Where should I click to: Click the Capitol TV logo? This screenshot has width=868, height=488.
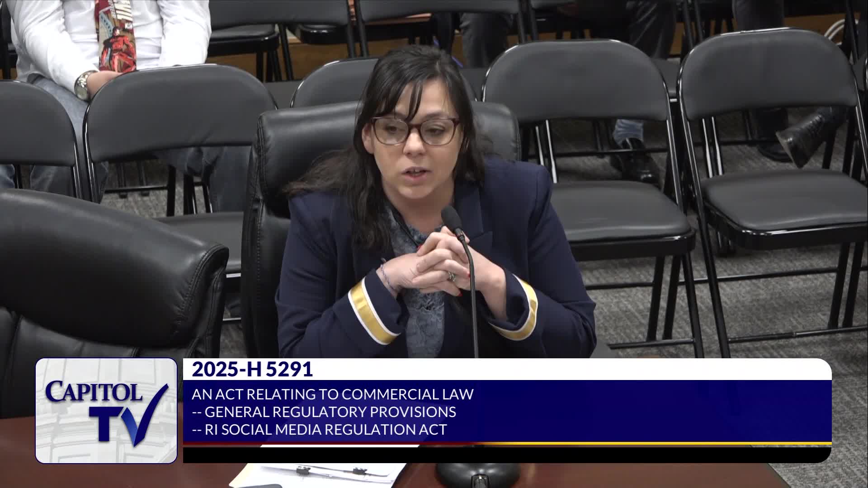pos(106,411)
